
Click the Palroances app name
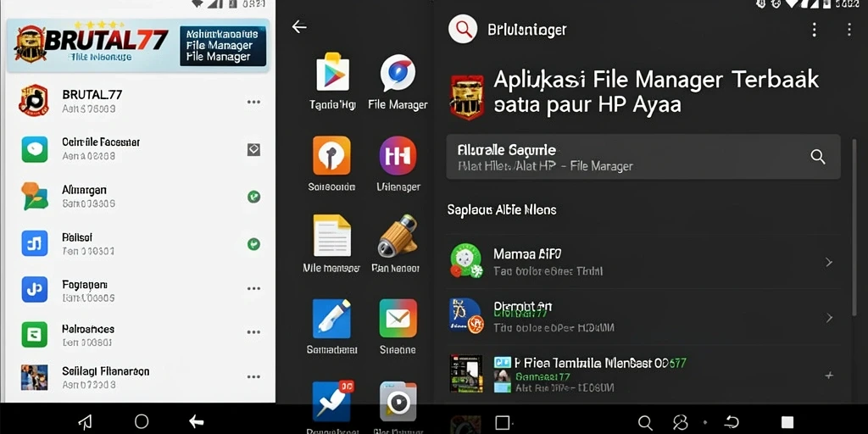(x=88, y=329)
